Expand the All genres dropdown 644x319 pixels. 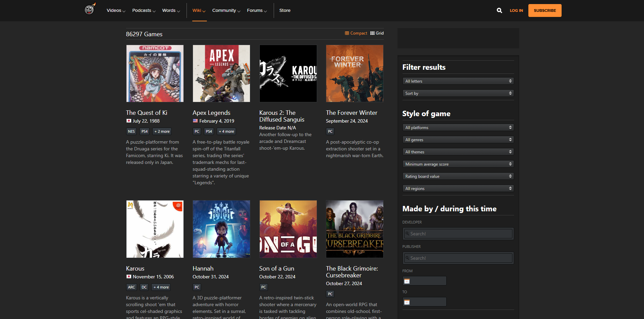coord(458,140)
